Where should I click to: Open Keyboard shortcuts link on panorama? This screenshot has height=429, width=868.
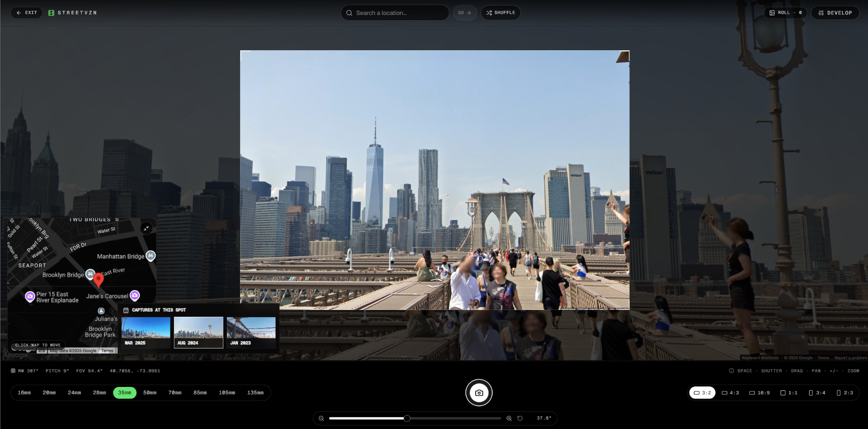pyautogui.click(x=760, y=358)
